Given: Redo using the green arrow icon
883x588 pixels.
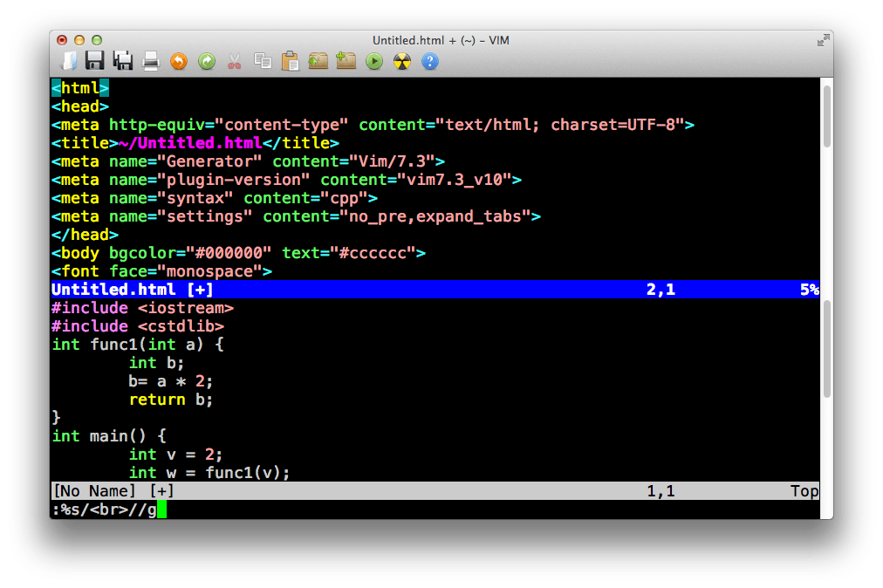Looking at the screenshot, I should tap(207, 61).
